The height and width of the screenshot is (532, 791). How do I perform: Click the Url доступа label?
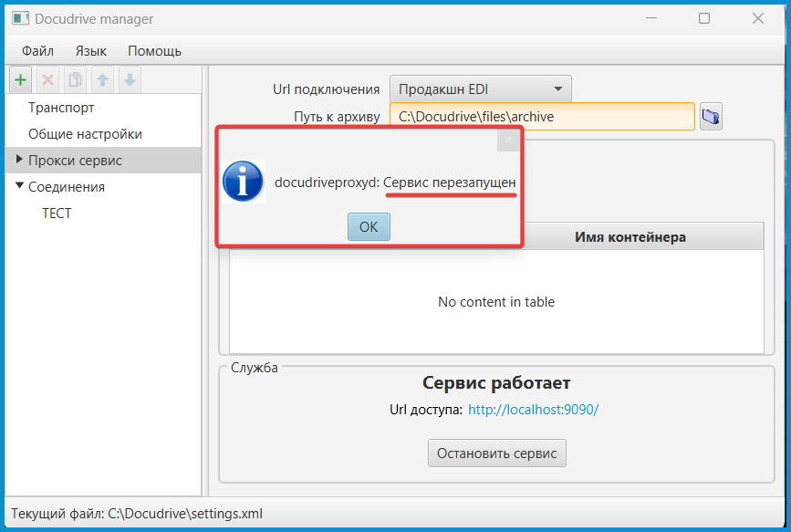coord(426,410)
